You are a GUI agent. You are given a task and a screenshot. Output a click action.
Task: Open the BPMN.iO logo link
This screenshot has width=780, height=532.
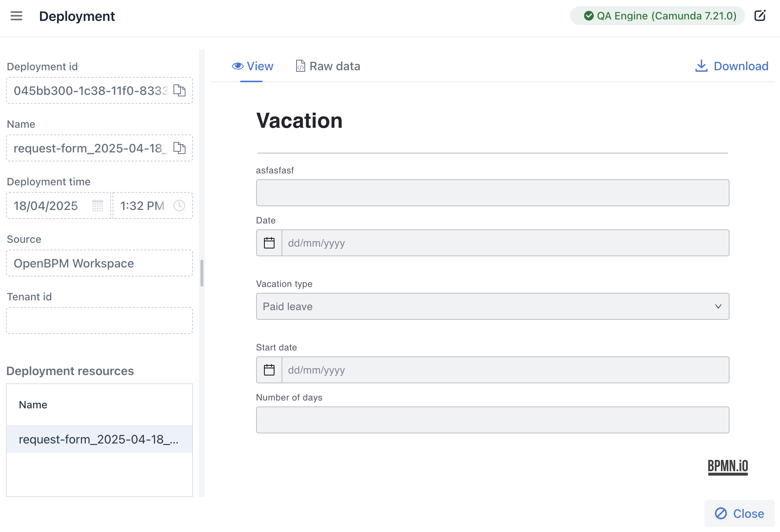point(728,467)
